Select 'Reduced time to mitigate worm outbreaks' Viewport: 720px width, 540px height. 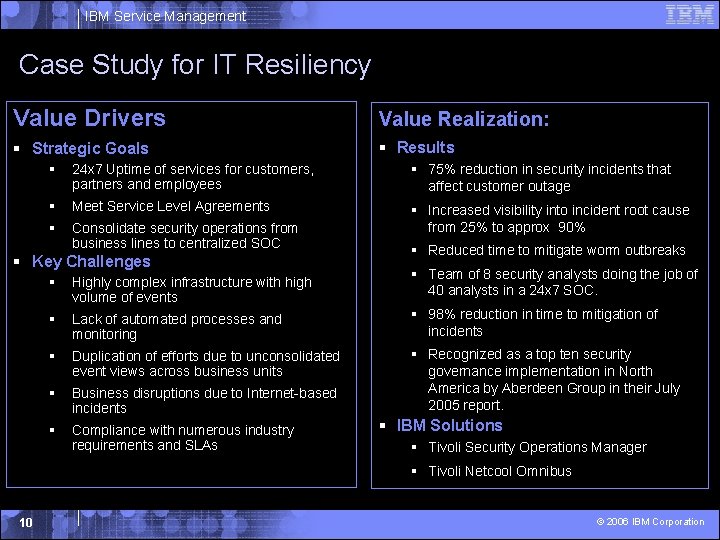(557, 250)
